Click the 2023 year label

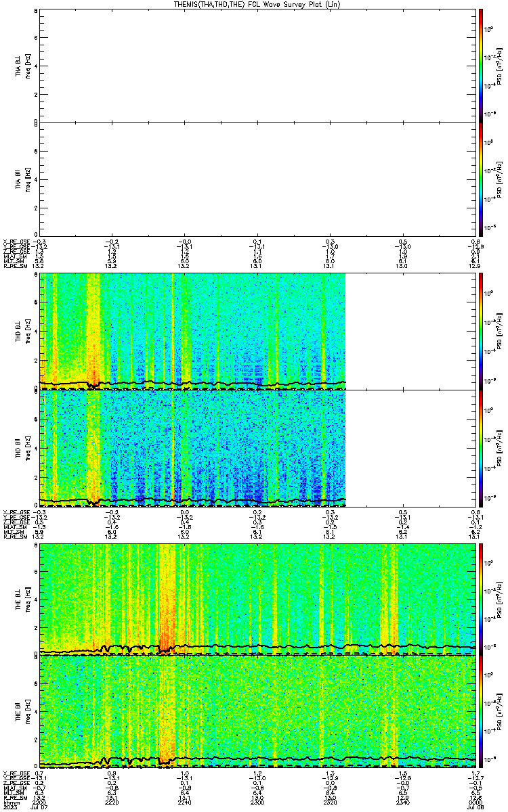click(9, 808)
